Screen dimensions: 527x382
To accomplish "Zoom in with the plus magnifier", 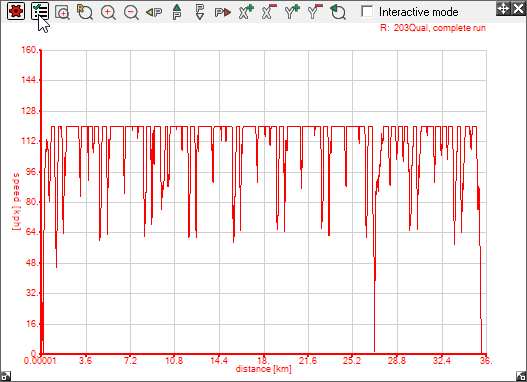I will 108,12.
